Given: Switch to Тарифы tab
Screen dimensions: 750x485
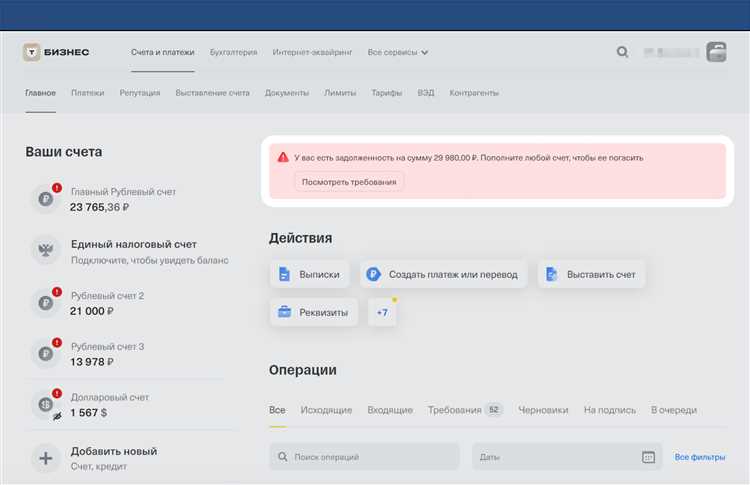Looking at the screenshot, I should 386,93.
